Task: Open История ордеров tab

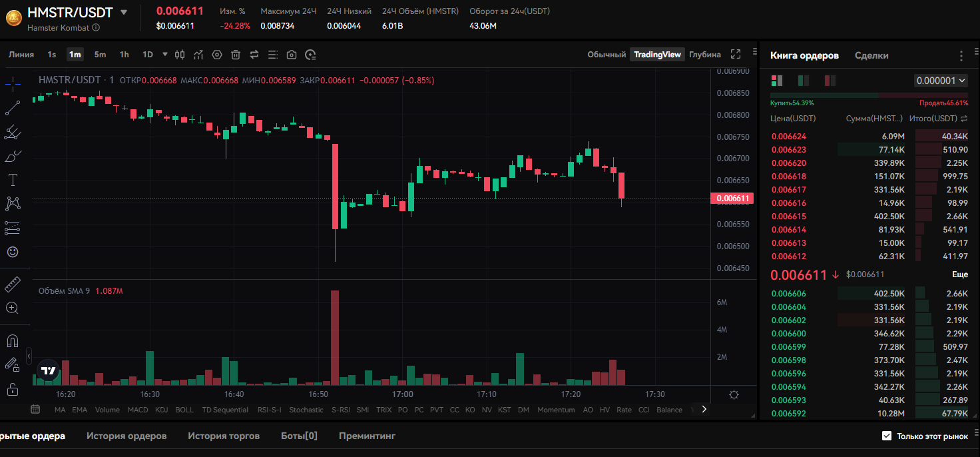Action: coord(126,436)
